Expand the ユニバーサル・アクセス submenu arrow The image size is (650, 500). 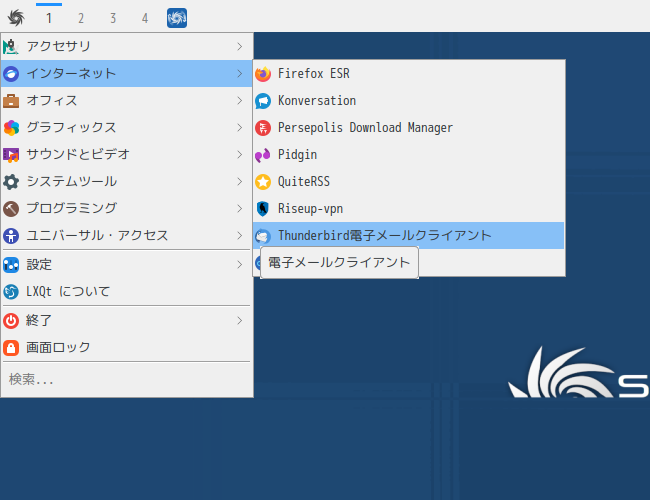240,235
